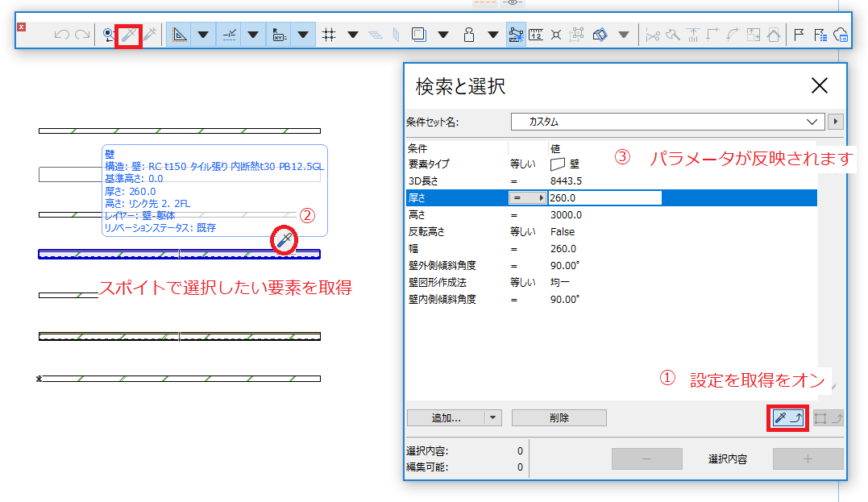Select the syringe inject parameters tool
The width and height of the screenshot is (868, 502).
[x=150, y=35]
